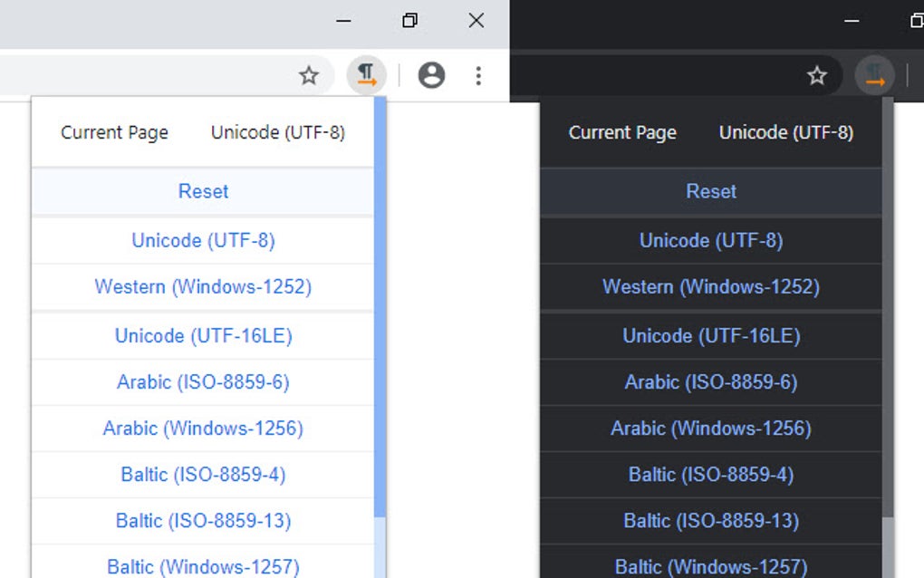Select Unicode (UTF-8) from the light encoding list
This screenshot has height=578, width=924.
pyautogui.click(x=203, y=240)
